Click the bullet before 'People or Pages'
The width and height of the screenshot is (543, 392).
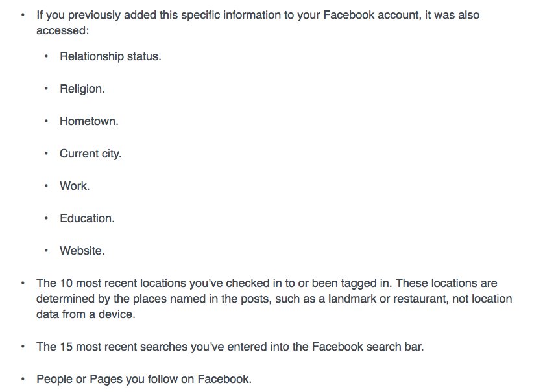point(23,380)
